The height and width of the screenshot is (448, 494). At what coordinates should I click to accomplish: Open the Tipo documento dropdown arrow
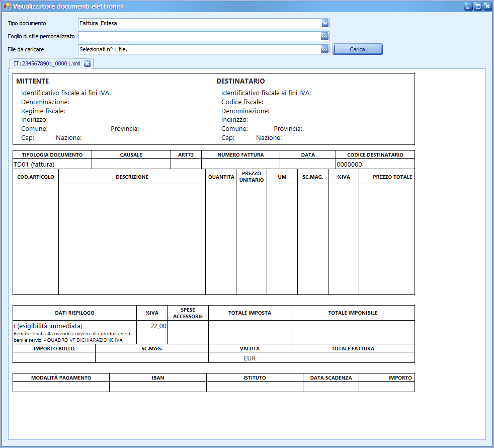click(325, 23)
